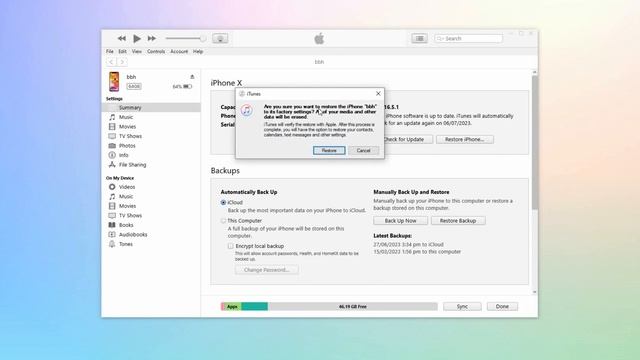Open the AirPlay output button

[x=220, y=38]
